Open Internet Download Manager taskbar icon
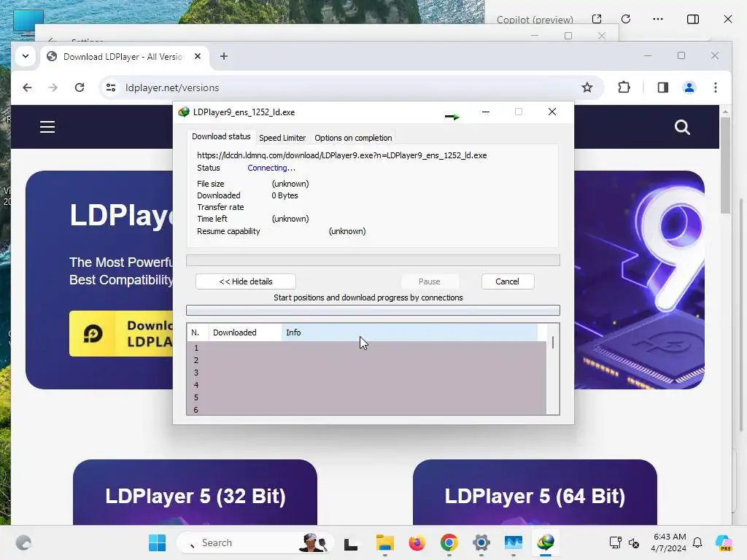 (546, 542)
